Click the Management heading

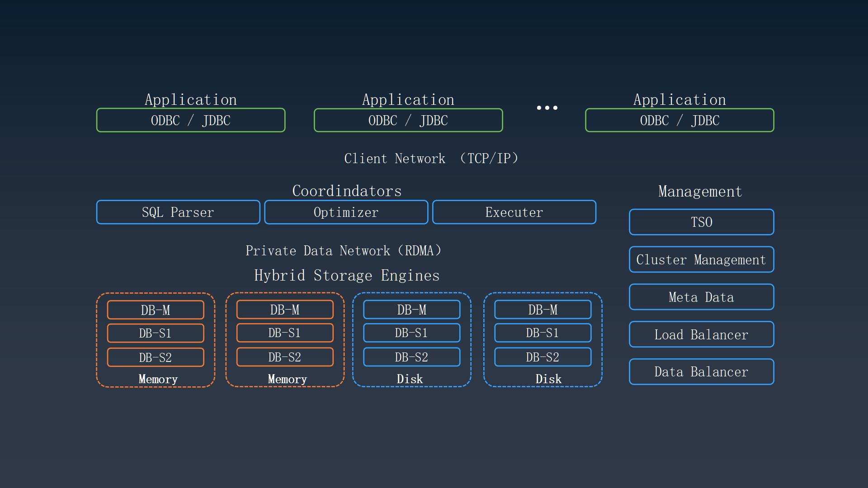coord(700,192)
